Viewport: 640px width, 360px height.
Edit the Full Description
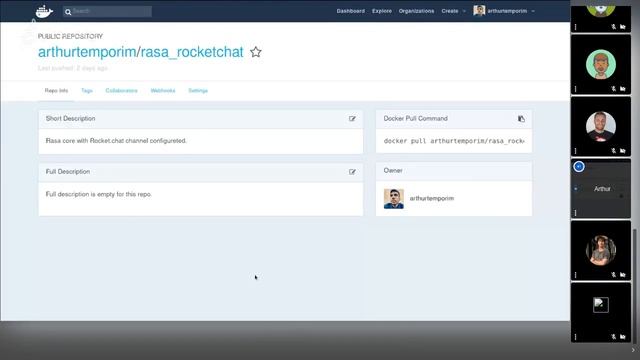[352, 172]
